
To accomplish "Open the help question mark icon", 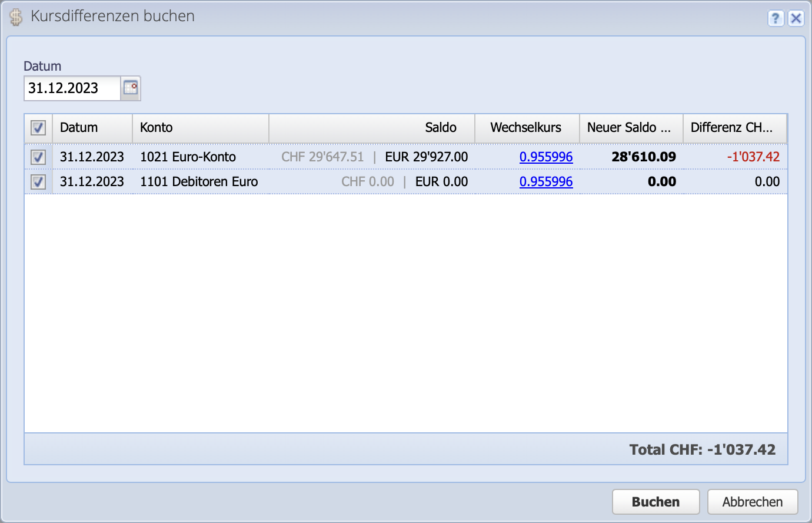I will pos(776,18).
